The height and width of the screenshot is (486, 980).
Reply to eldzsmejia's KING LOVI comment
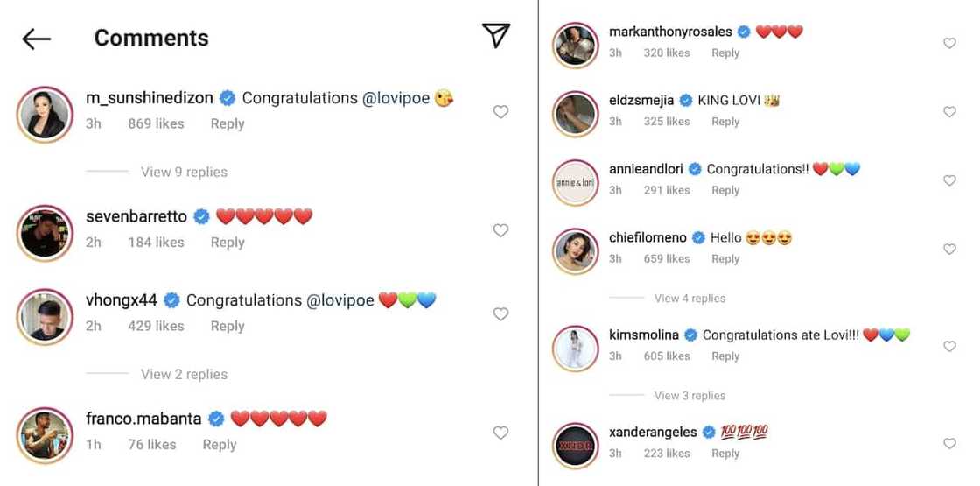pos(725,122)
